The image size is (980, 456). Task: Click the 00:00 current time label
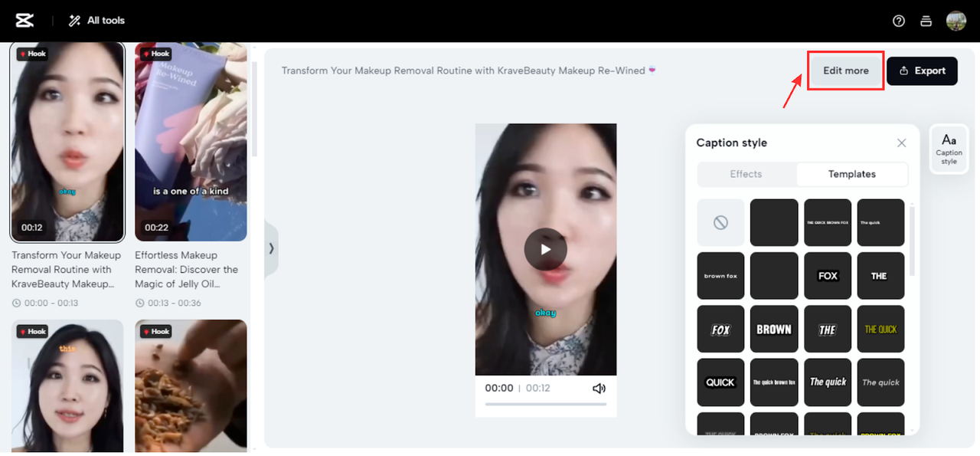point(499,389)
